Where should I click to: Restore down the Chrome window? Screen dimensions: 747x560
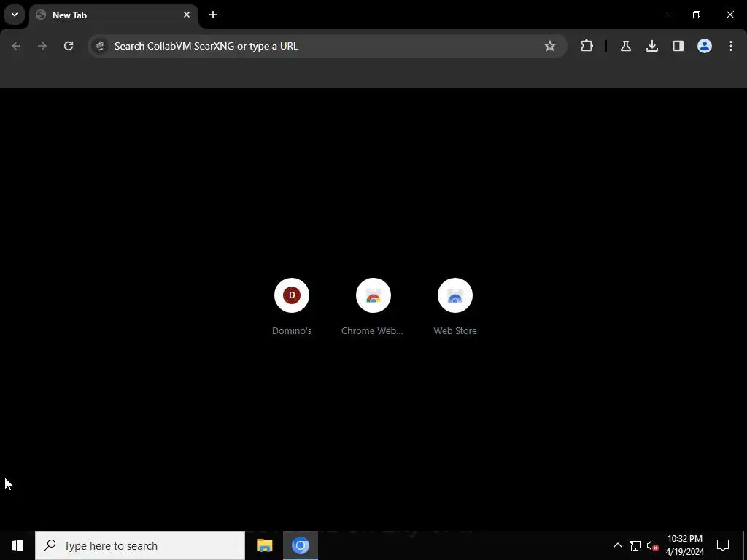point(697,15)
